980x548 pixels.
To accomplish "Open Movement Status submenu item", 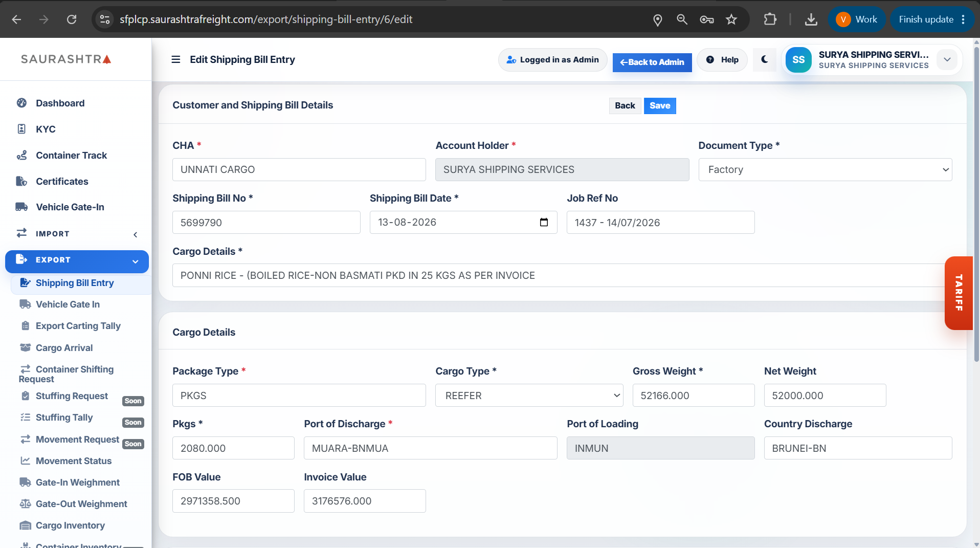I will pyautogui.click(x=73, y=461).
